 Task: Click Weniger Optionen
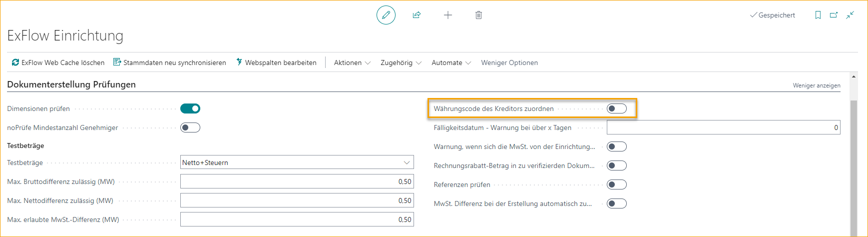click(509, 62)
